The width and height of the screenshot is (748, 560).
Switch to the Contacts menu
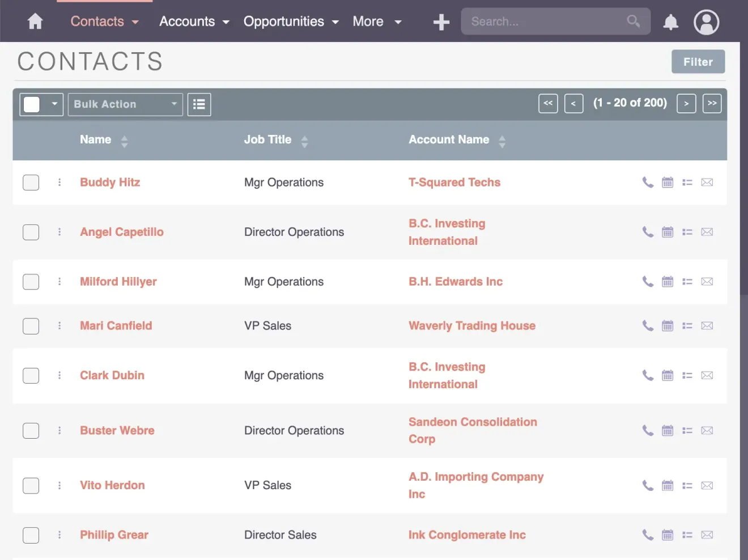tap(104, 22)
